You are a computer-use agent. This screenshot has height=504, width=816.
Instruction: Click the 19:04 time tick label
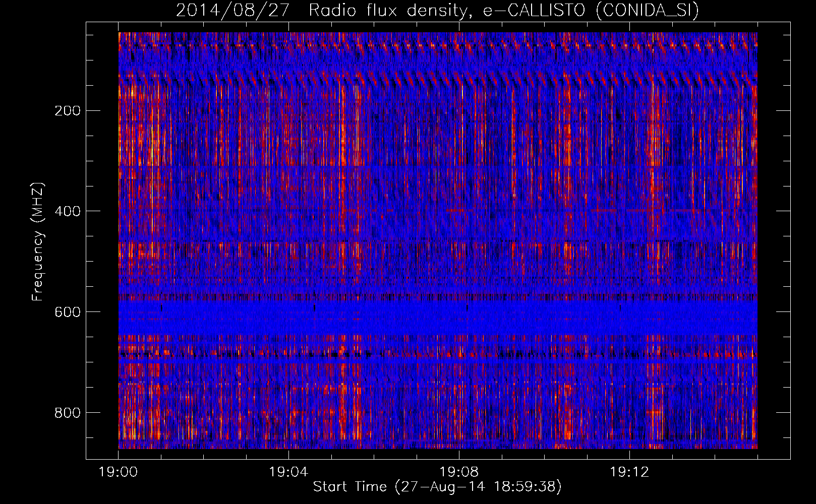[288, 472]
